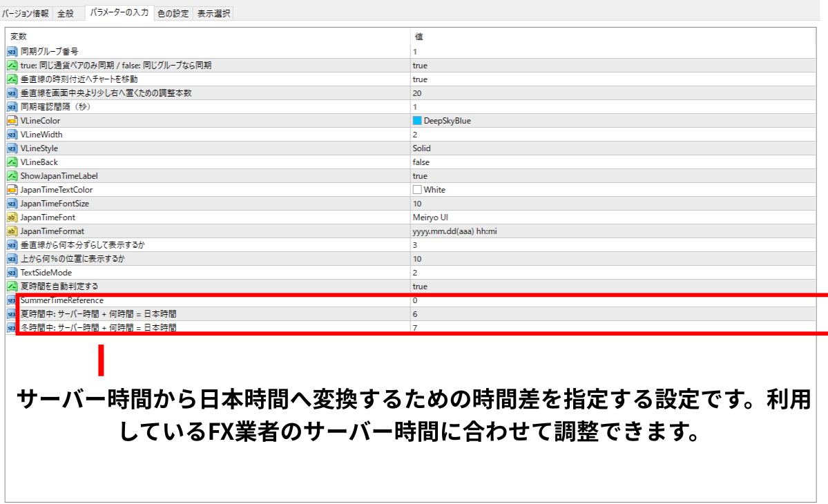Image resolution: width=828 pixels, height=504 pixels.
Task: Toggle the 夏時間を自動判定する true value
Action: (420, 287)
